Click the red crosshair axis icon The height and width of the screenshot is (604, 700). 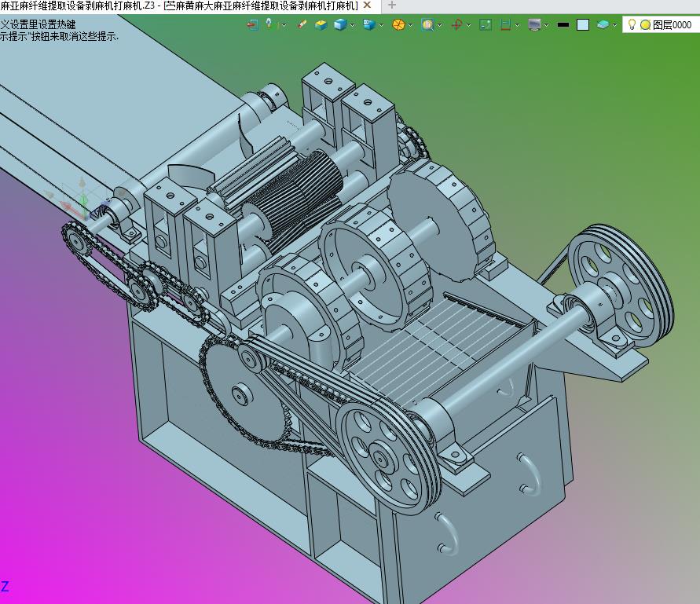click(456, 24)
